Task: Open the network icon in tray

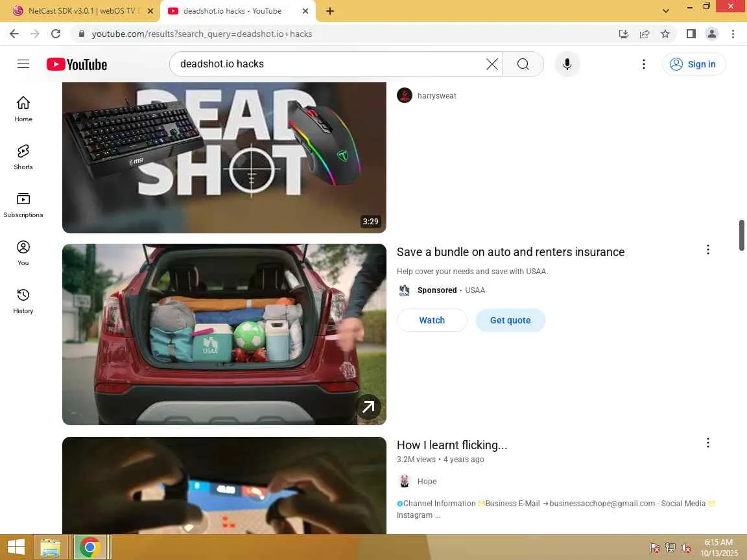Action: click(670, 548)
